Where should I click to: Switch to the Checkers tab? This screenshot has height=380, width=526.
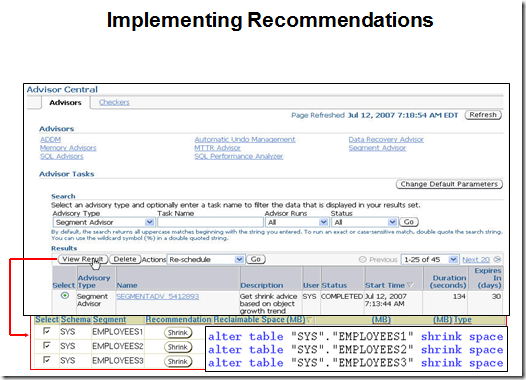pyautogui.click(x=114, y=102)
